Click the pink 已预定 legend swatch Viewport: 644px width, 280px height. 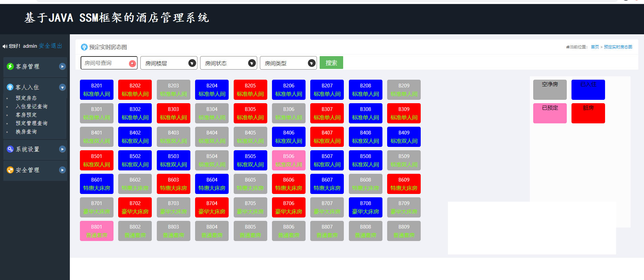coord(550,113)
